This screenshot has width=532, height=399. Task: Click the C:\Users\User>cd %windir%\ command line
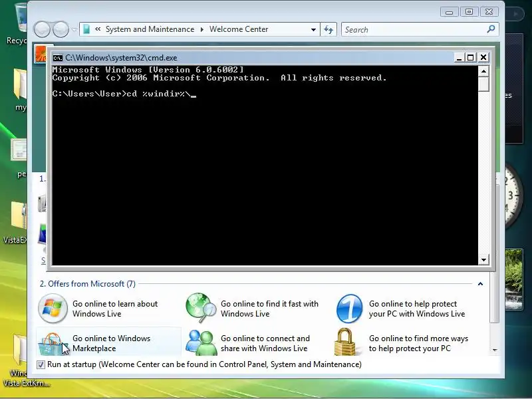[x=124, y=94]
